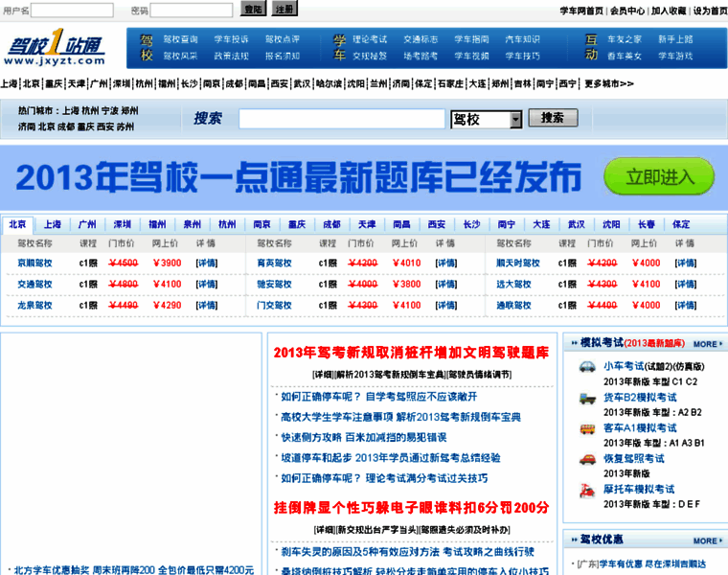
Task: Open headline 挂倒牌显个性巧躲电子眼谁料扣6分罚200分
Action: click(x=411, y=508)
